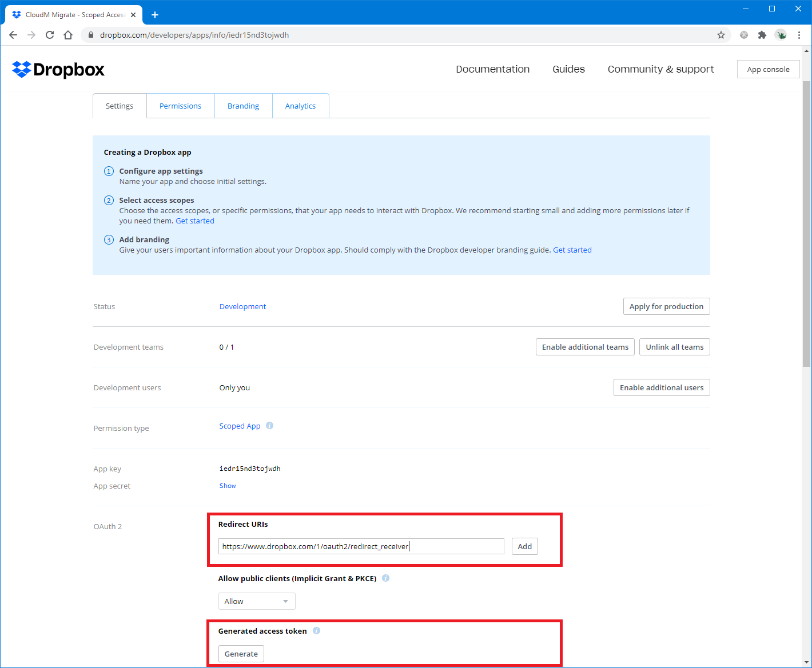Click Get started under Add branding
This screenshot has height=668, width=812.
(572, 250)
